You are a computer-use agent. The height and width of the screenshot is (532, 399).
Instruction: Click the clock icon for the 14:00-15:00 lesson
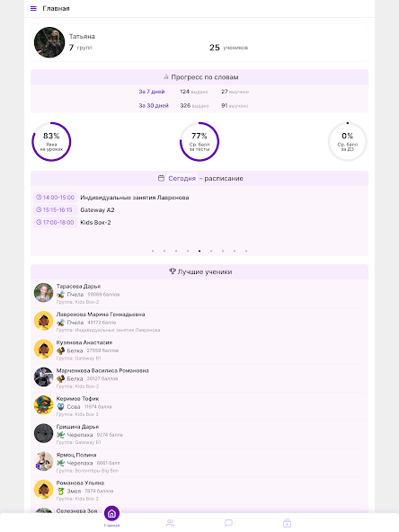pos(39,197)
